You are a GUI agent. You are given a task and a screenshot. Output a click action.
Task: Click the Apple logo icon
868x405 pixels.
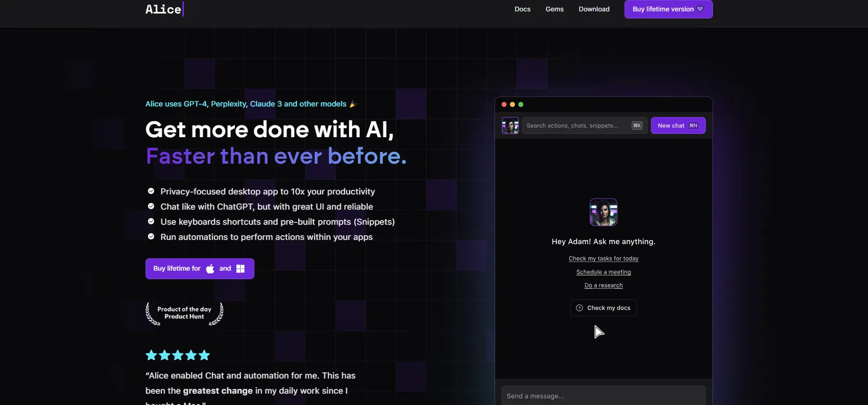coord(210,268)
